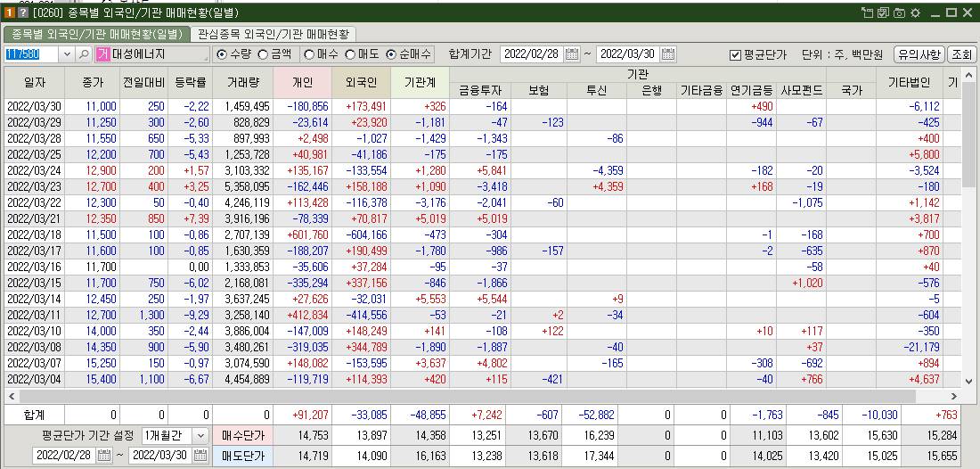Image resolution: width=980 pixels, height=469 pixels.
Task: Click the horizontal scrollbar right arrow
Action: pyautogui.click(x=954, y=397)
